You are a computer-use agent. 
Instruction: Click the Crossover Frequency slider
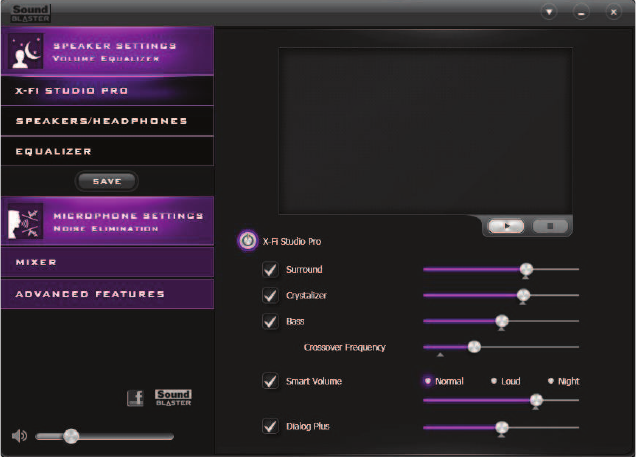pyautogui.click(x=501, y=347)
